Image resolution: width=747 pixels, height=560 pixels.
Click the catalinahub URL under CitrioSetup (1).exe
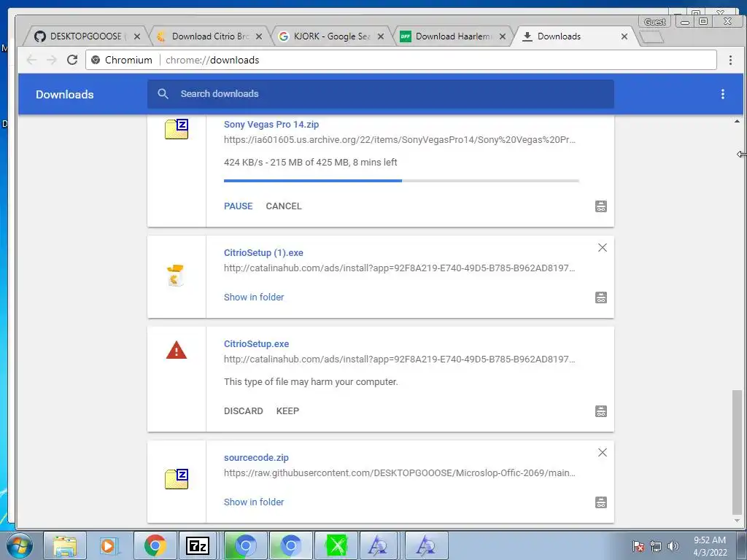400,268
